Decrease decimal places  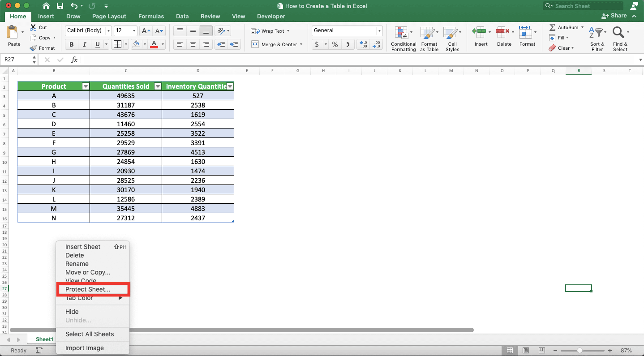(x=377, y=44)
